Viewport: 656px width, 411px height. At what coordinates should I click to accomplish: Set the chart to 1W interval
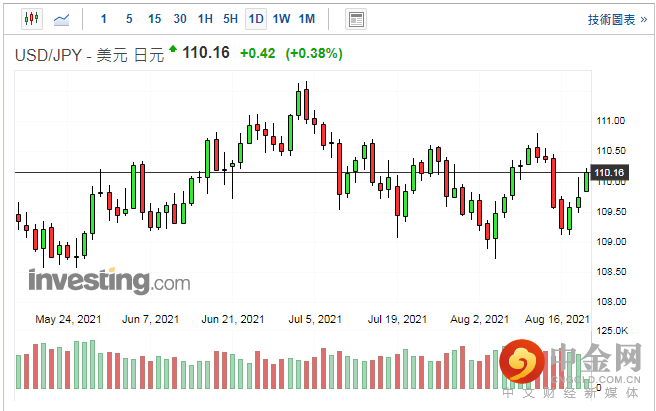(x=282, y=19)
